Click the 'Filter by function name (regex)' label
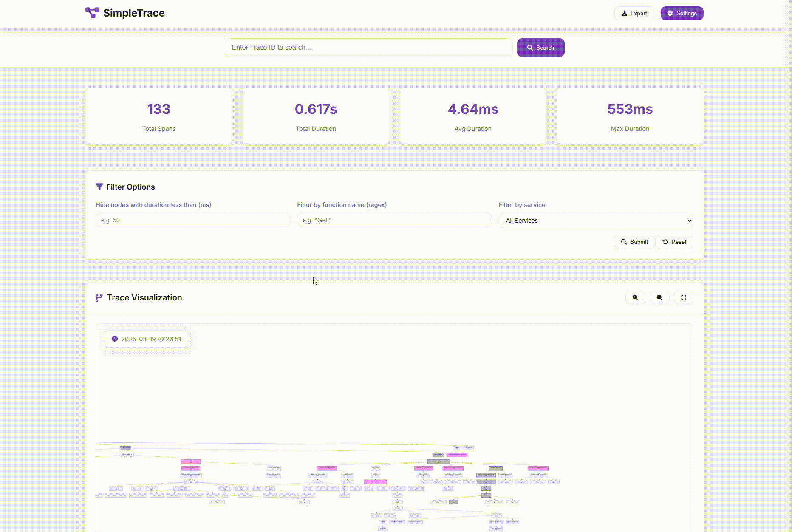 (x=342, y=205)
